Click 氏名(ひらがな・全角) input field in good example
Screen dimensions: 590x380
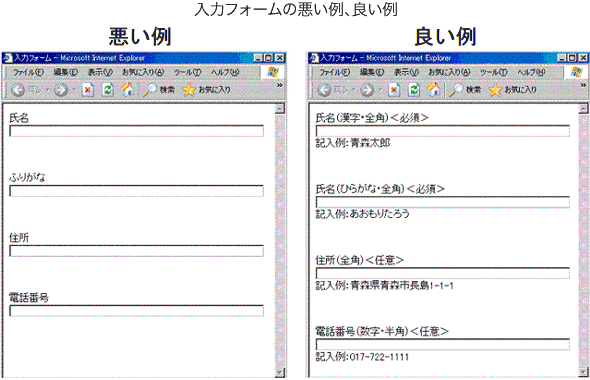[x=442, y=202]
